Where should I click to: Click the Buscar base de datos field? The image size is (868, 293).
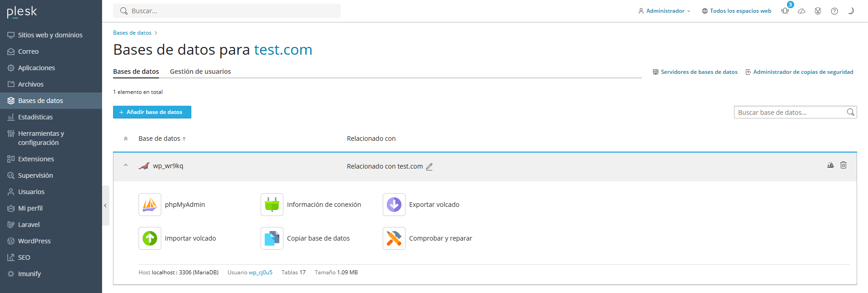[789, 113]
